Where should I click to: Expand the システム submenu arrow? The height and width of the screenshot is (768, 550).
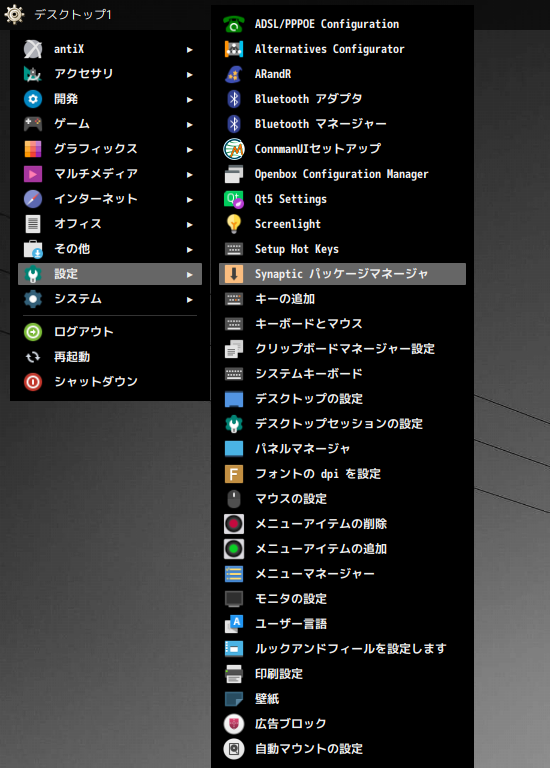[x=190, y=299]
